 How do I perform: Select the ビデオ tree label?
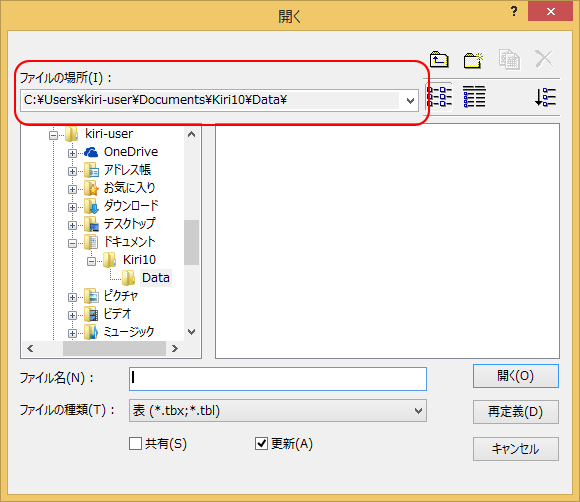pos(117,314)
